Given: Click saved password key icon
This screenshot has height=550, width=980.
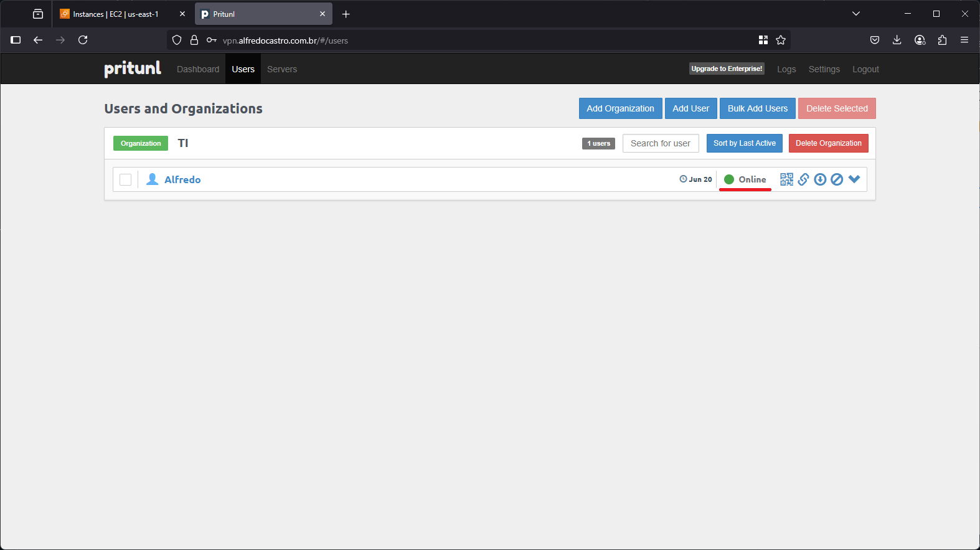Looking at the screenshot, I should tap(212, 40).
